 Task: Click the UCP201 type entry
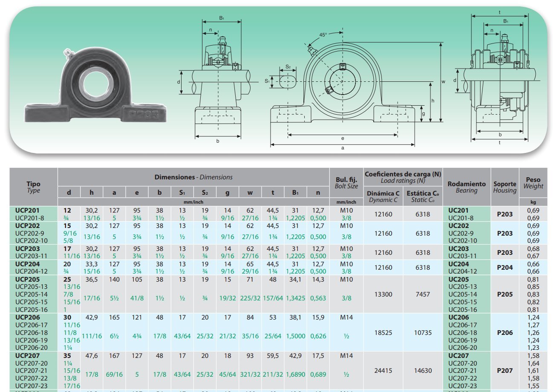pyautogui.click(x=28, y=210)
